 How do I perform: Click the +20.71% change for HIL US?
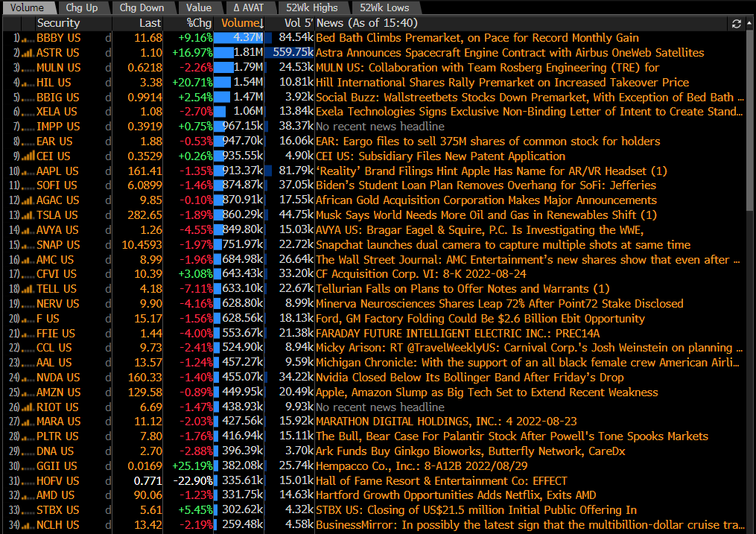(192, 83)
